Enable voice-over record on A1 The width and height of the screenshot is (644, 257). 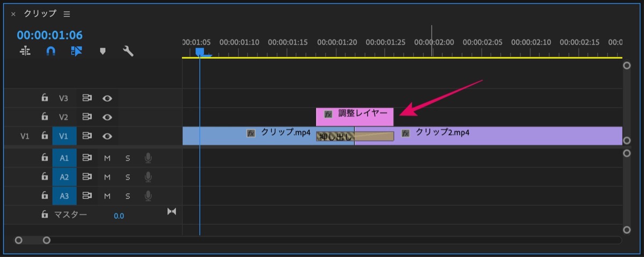click(148, 158)
